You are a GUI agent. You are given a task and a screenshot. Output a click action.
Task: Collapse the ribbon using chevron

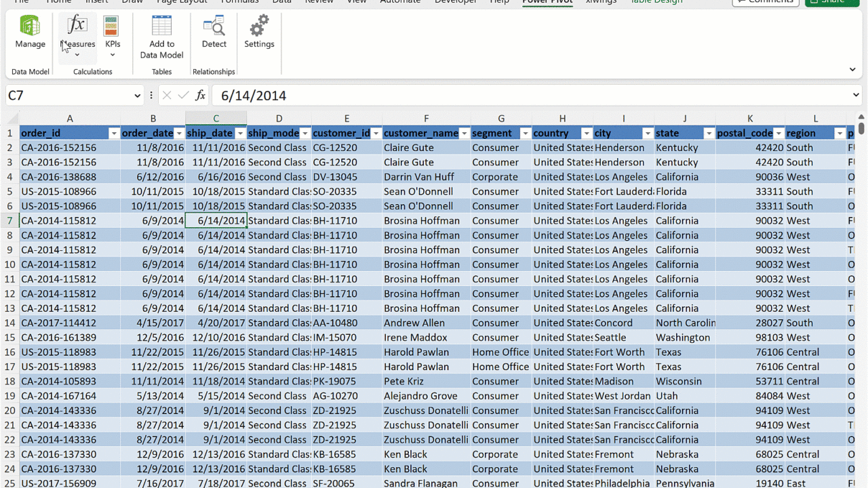852,69
